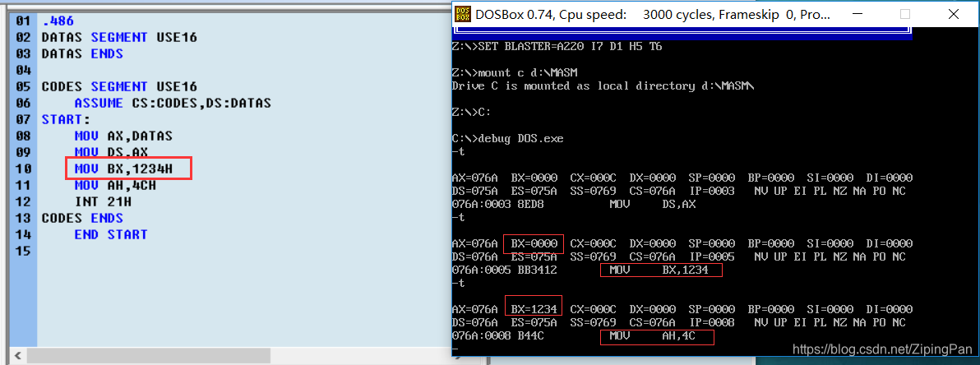
Task: Close the DOSBox window
Action: [953, 14]
